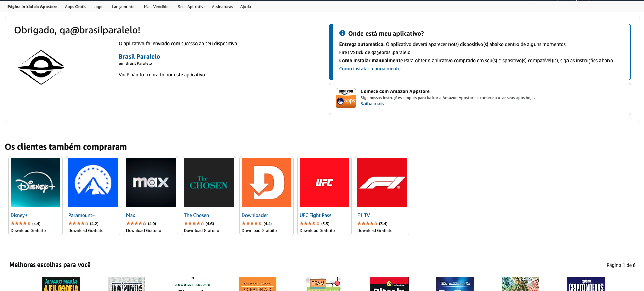Open the Team book cover
Viewport: 644px width, 291px height.
coord(324,284)
